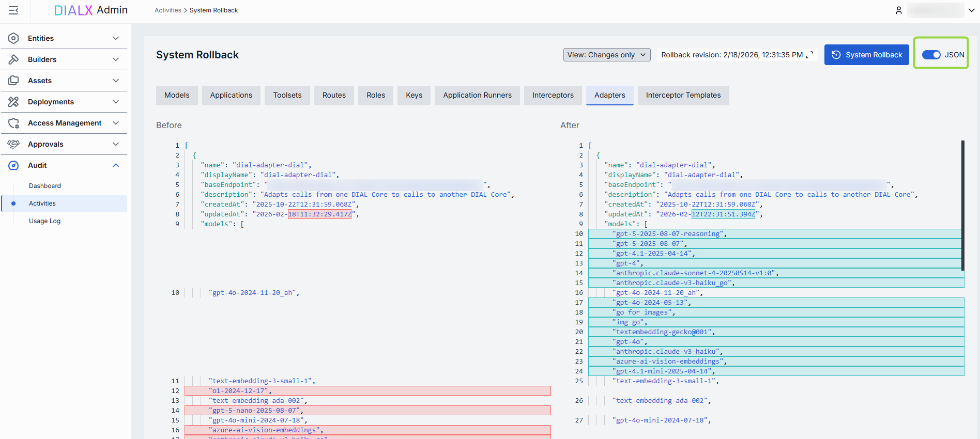
Task: Click the hamburger menu collapse icon
Action: (14, 10)
